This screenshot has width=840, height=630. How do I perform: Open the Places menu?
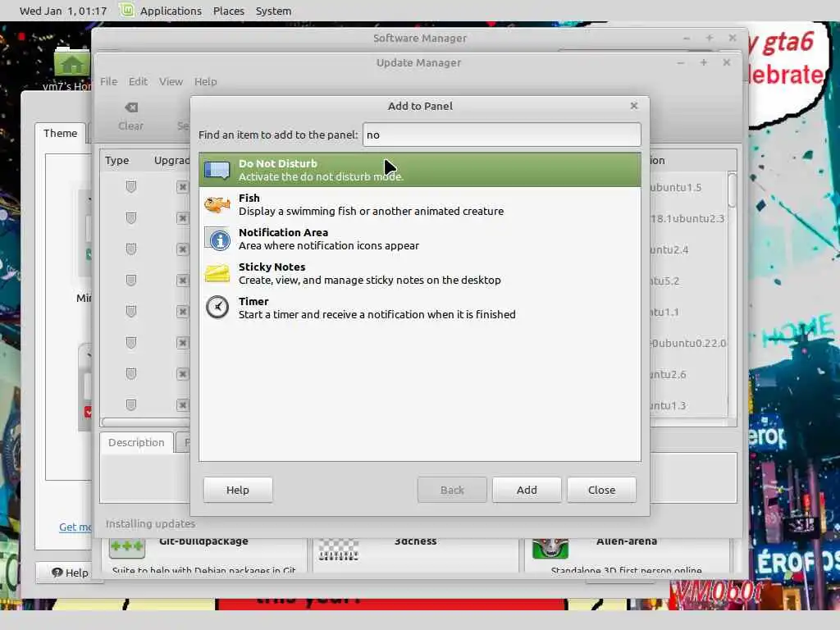click(x=229, y=11)
